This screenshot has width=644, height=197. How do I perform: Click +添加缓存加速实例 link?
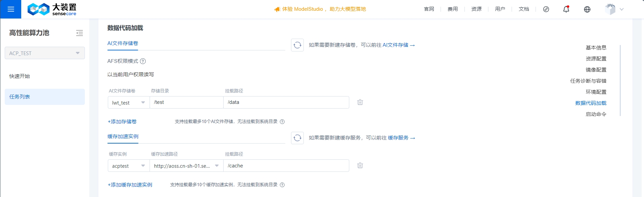130,185
